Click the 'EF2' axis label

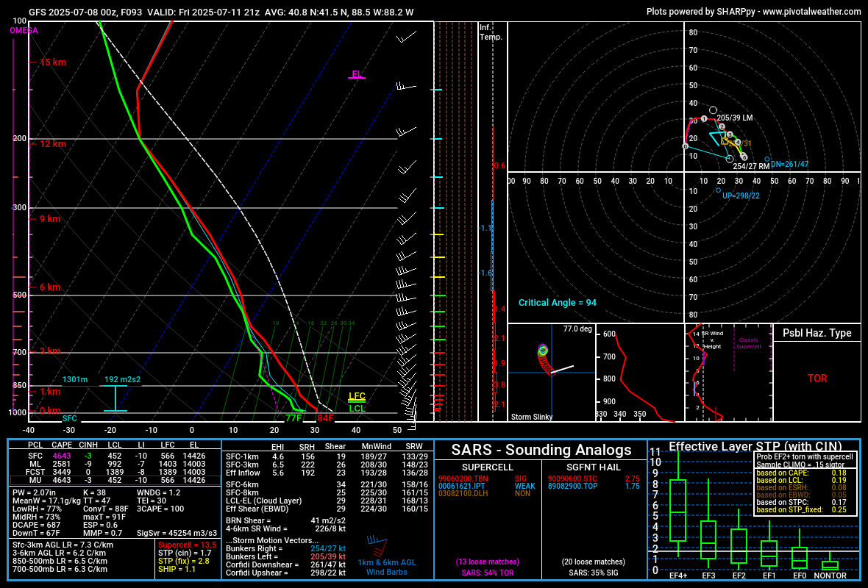(x=739, y=576)
